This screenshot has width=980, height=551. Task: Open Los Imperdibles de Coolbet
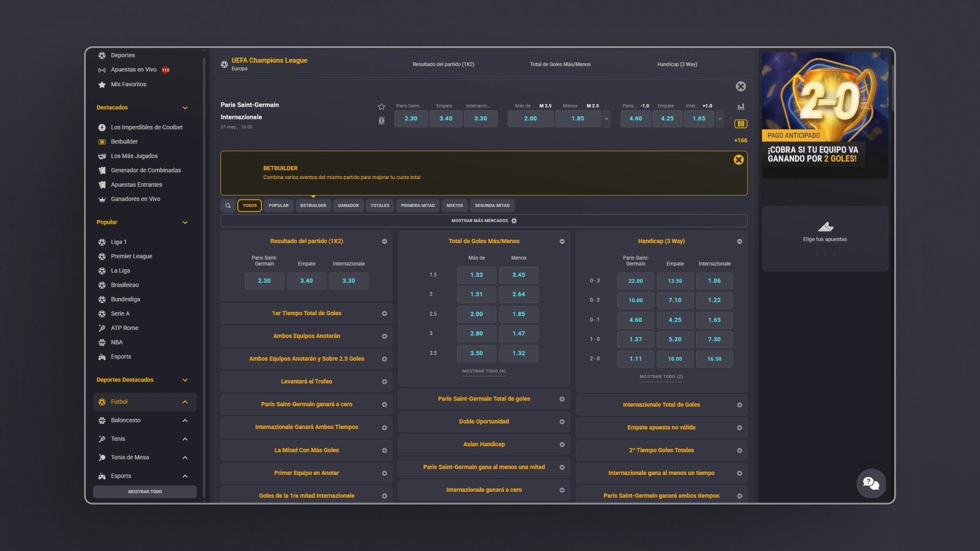coord(146,128)
